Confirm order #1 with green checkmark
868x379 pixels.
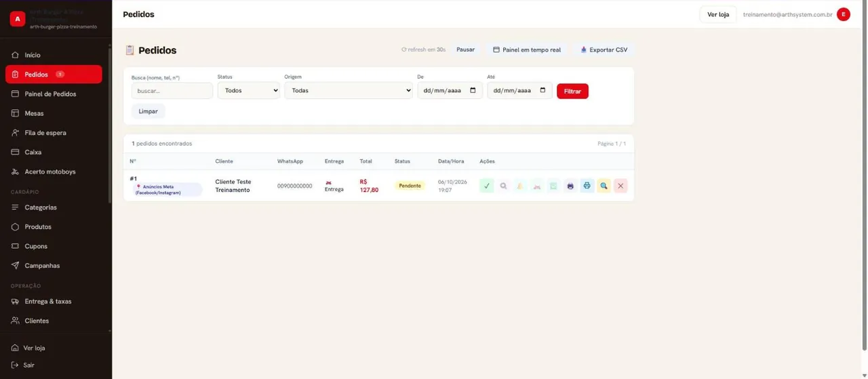[x=486, y=186]
